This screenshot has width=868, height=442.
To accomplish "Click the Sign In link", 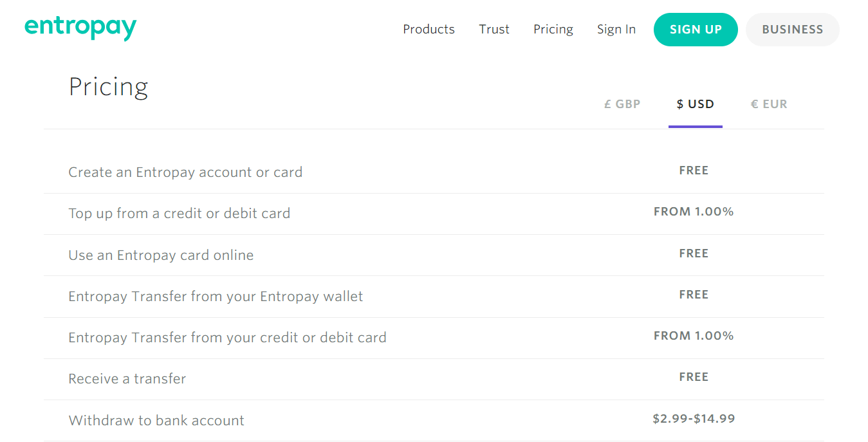I will 616,30.
